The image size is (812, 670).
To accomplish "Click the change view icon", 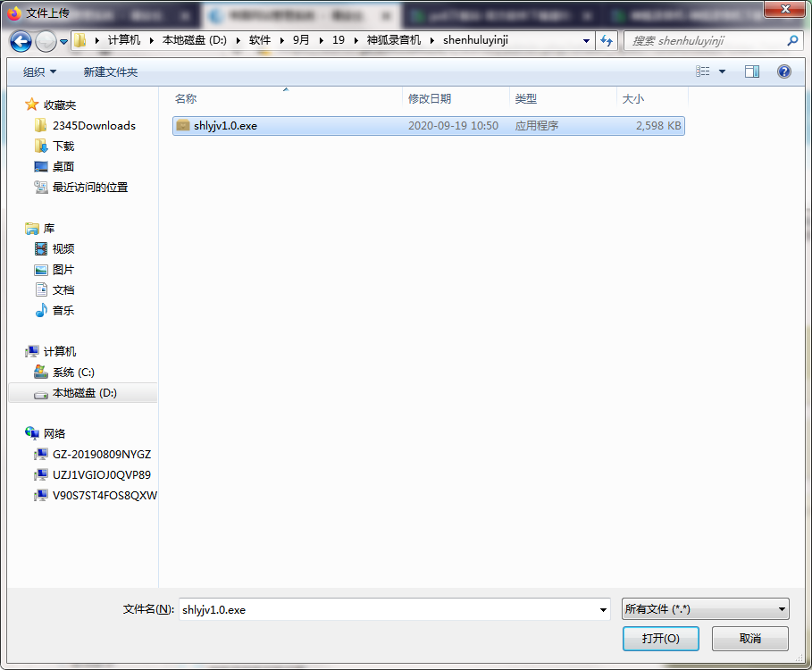I will pyautogui.click(x=704, y=71).
